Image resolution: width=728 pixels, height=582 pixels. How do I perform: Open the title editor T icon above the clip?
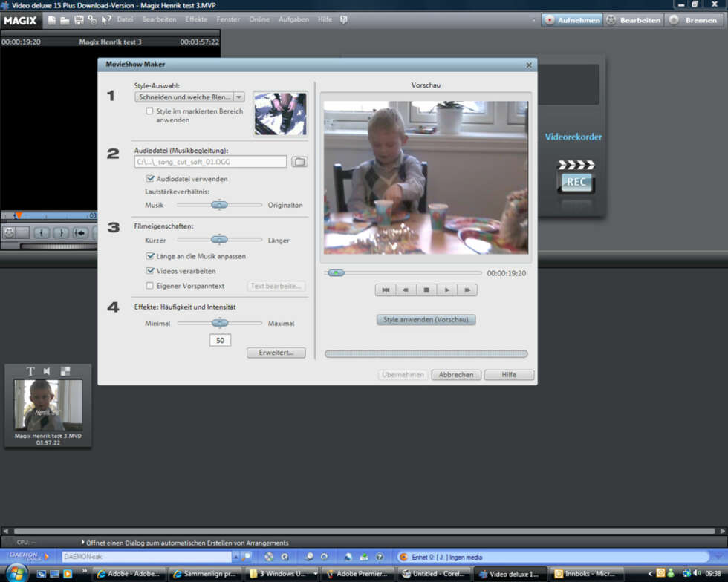(30, 371)
